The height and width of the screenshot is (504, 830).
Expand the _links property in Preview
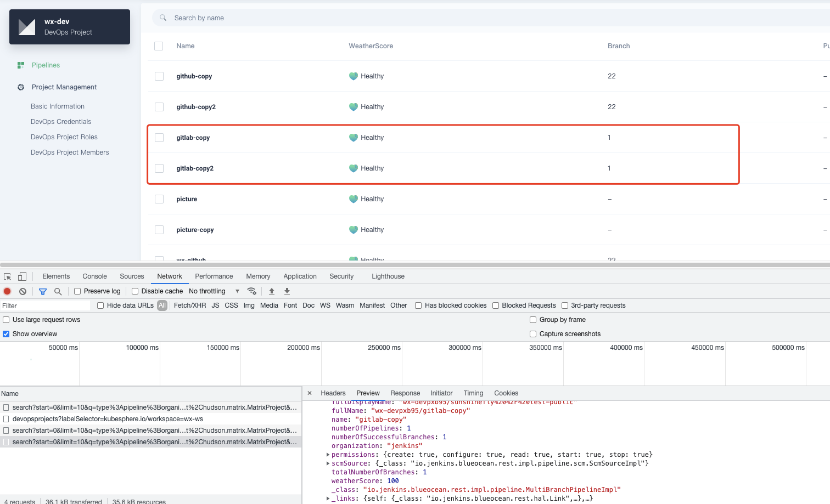328,498
